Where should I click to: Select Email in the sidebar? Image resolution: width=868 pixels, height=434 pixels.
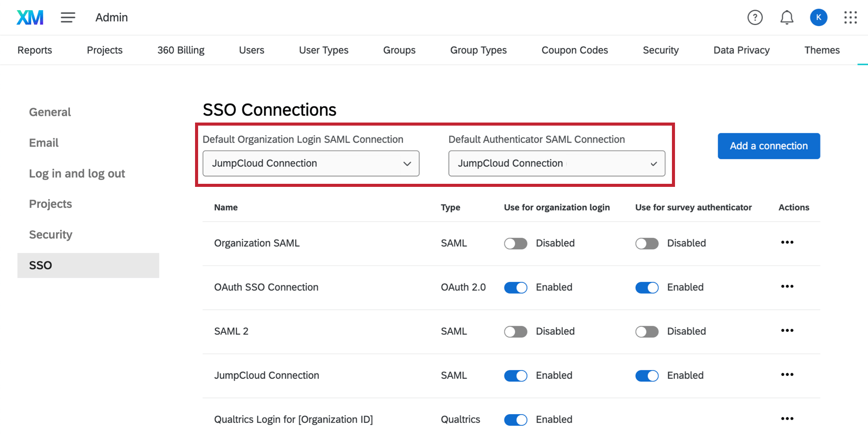44,143
